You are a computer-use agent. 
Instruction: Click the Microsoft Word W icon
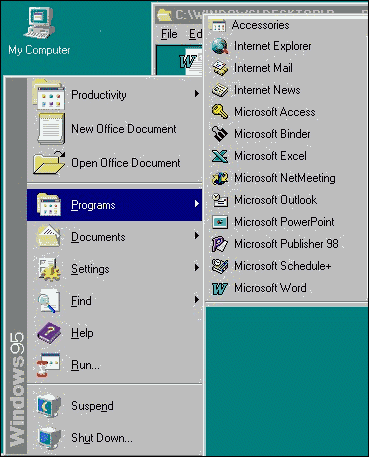click(220, 288)
